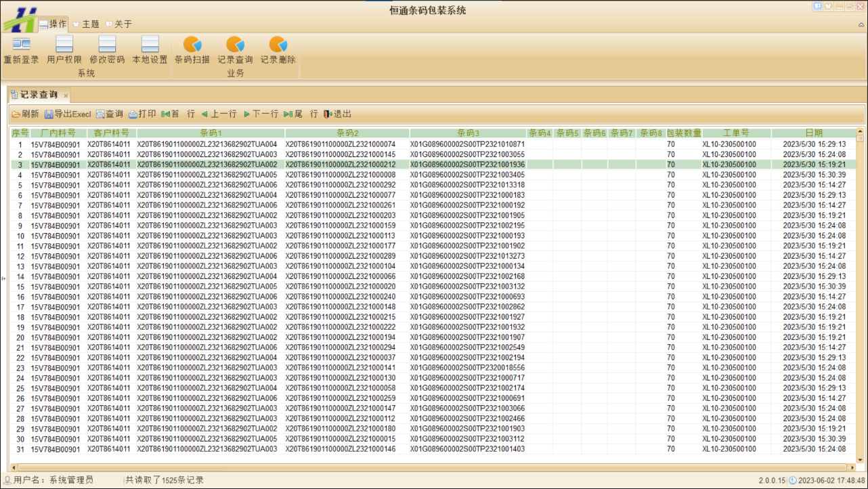Click the horizontal scrollbar left arrow
The height and width of the screenshot is (489, 868).
[x=14, y=467]
